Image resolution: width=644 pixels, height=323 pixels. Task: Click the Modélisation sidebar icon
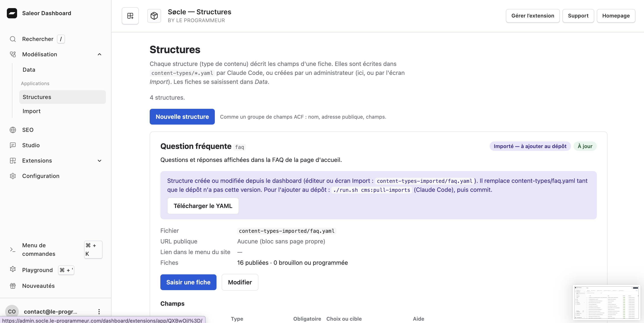pos(13,54)
